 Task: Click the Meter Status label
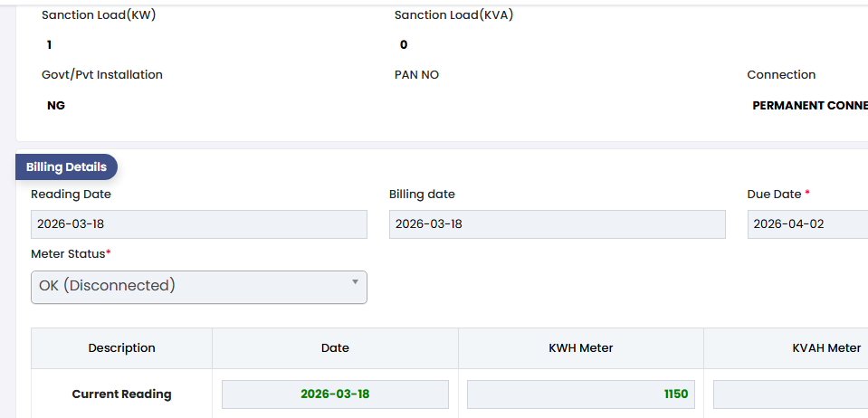[x=69, y=254]
